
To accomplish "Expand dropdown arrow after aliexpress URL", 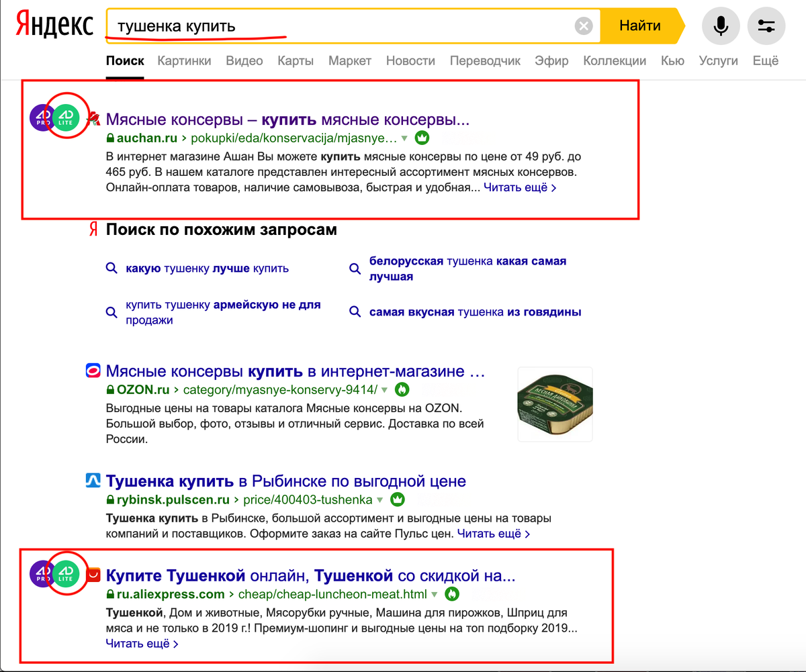I will 435,594.
